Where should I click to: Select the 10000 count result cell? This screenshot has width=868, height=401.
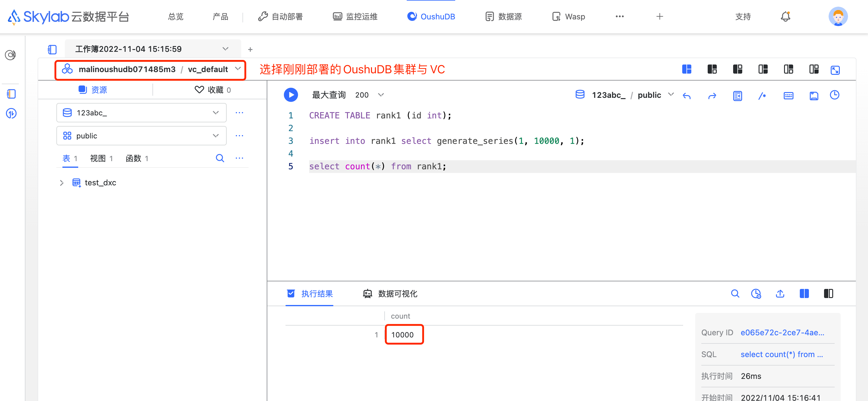[x=404, y=334]
